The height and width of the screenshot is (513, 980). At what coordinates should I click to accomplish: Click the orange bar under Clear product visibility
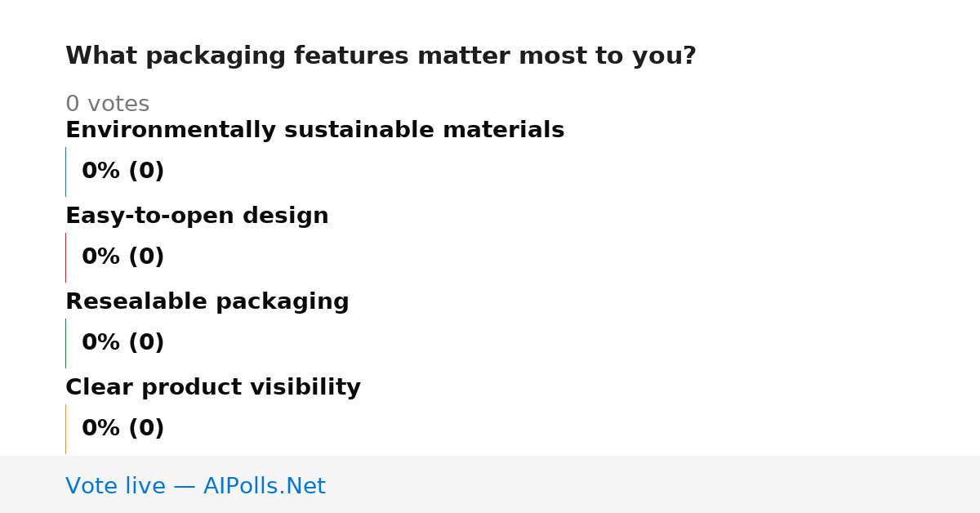(65, 429)
